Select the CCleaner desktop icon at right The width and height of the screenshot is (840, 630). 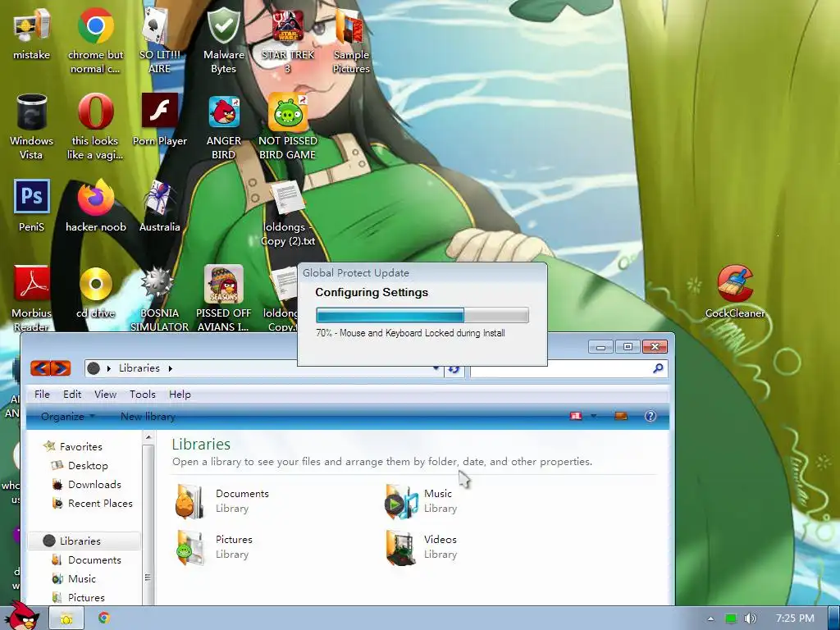735,292
